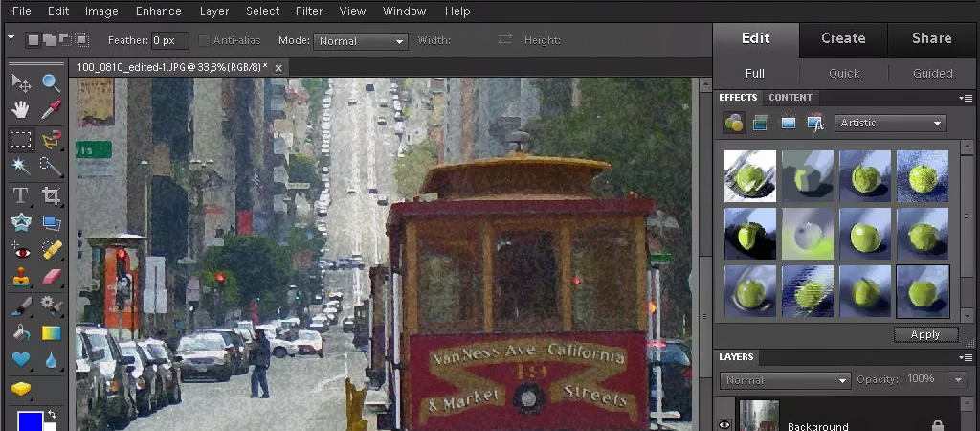Select the Cookie Cutter star tool
The width and height of the screenshot is (980, 431).
click(x=21, y=223)
